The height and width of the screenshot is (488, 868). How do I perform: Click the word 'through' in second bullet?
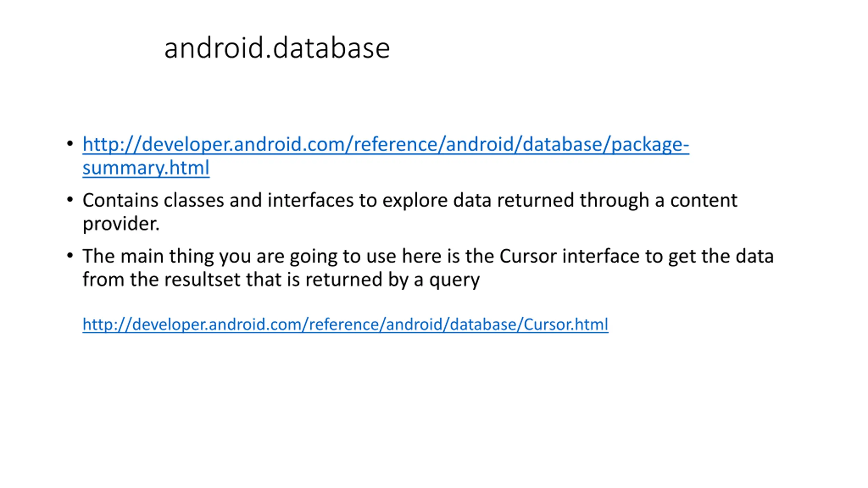click(614, 201)
